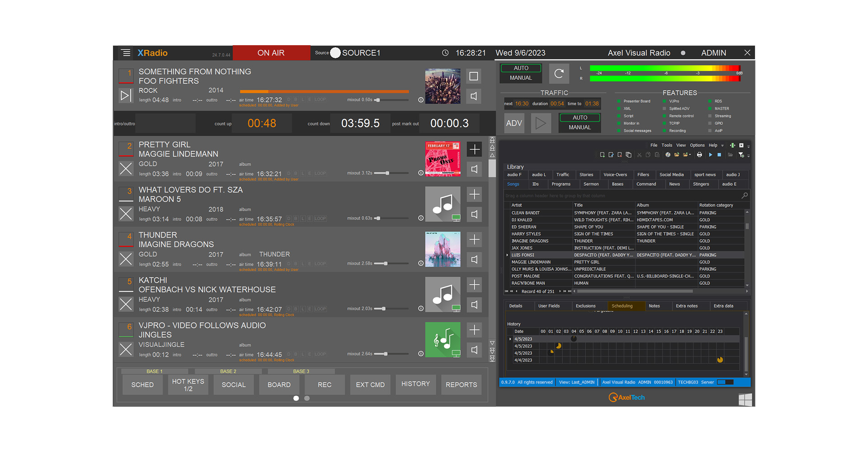Expand the first 4/5/2023 history row
The image size is (868, 452).
[x=510, y=339]
